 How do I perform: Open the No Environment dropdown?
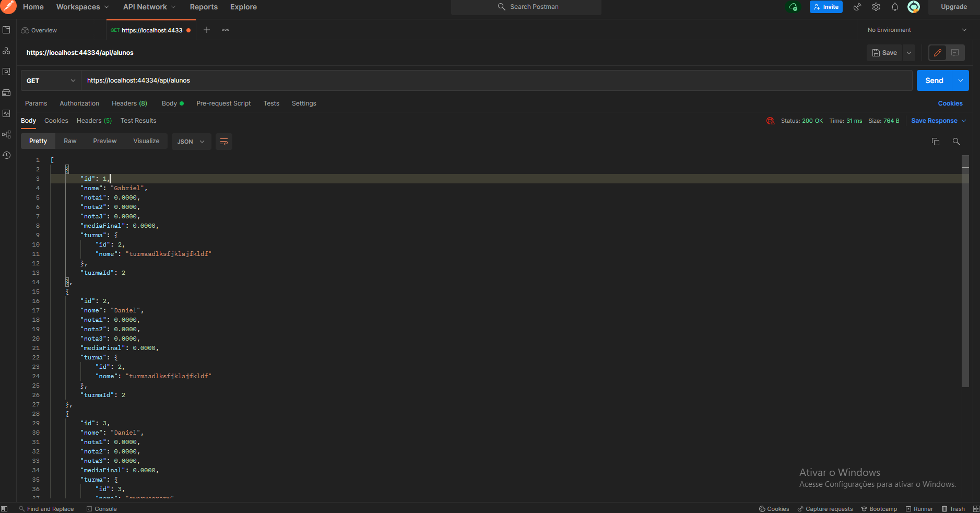click(915, 30)
